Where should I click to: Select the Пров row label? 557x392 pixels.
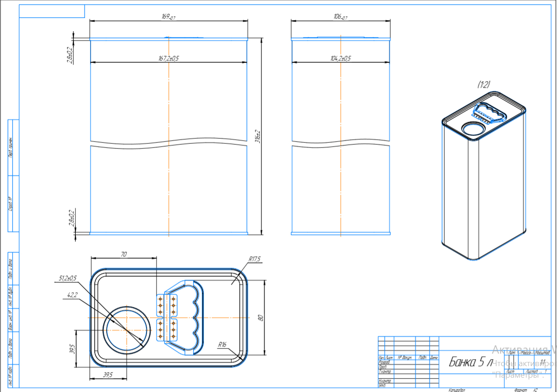coord(382,367)
